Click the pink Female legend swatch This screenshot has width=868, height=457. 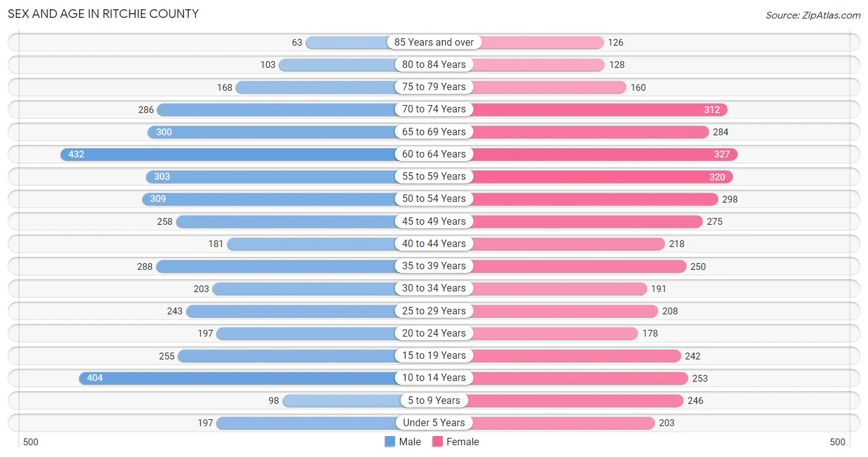click(x=438, y=442)
